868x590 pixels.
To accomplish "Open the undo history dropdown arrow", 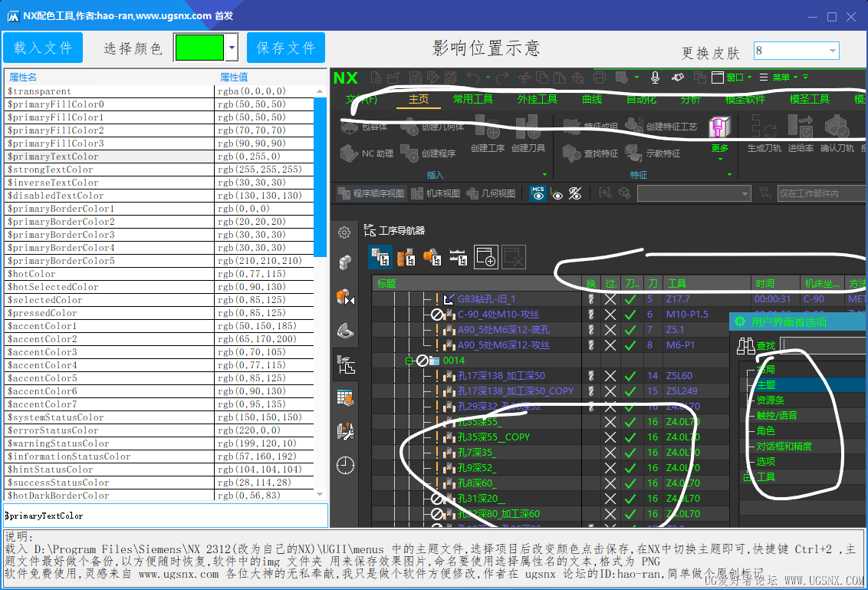I will (x=488, y=77).
